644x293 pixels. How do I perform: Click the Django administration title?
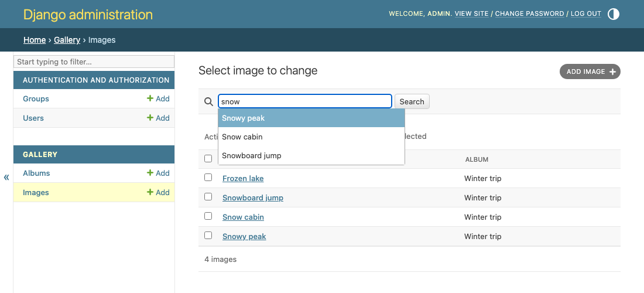tap(88, 15)
